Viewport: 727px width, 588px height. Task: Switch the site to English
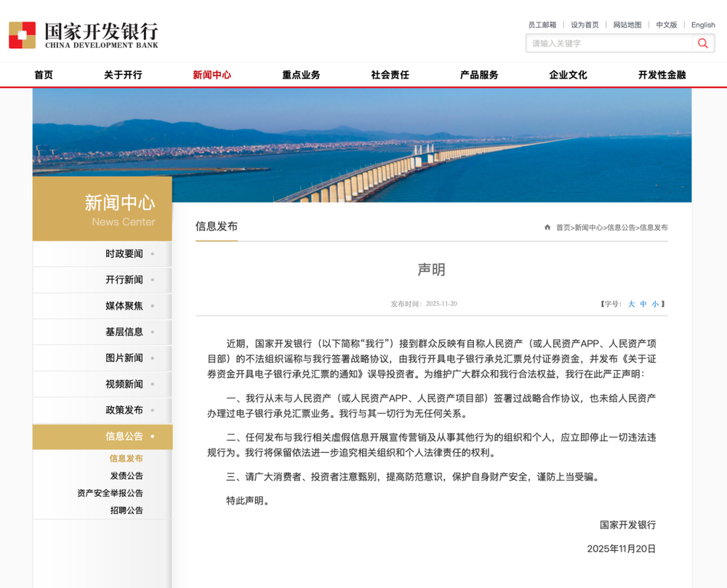tap(703, 25)
